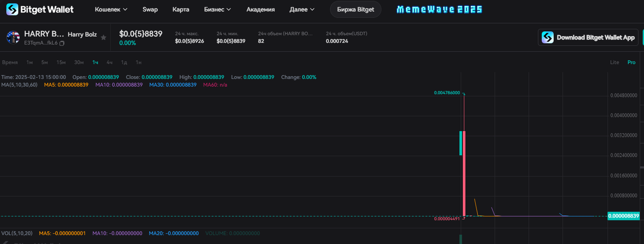Expand the Бизнес dropdown menu

218,9
